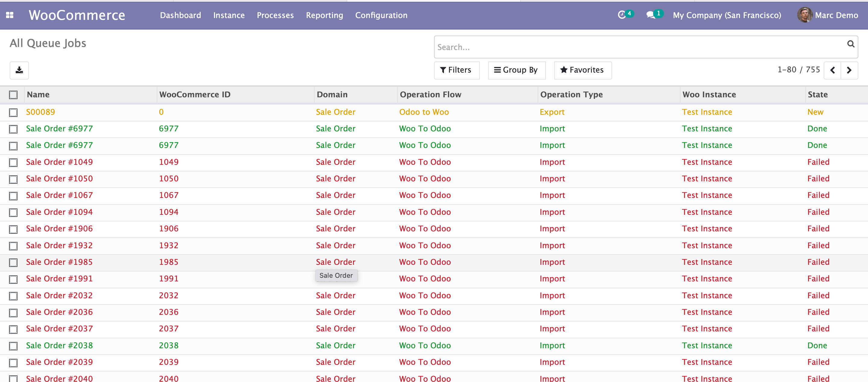The image size is (868, 382).
Task: Click the search magnifier icon
Action: [x=851, y=44]
